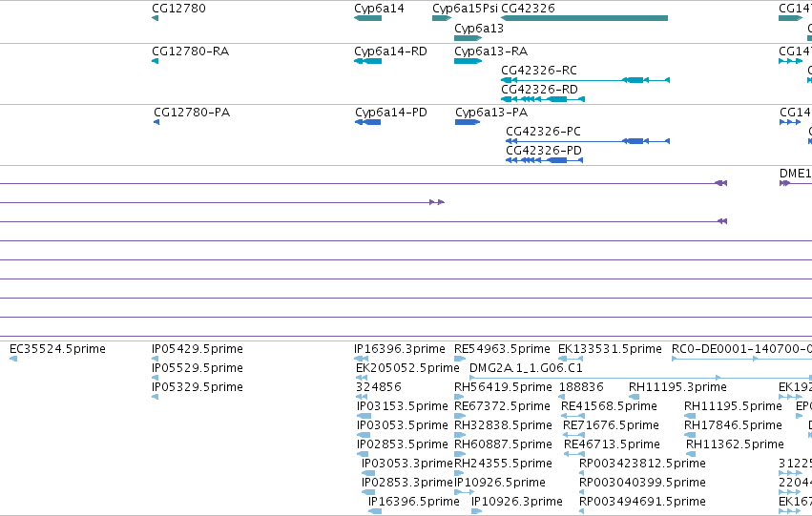Click the DMG2A.1_1.G06.C1 feature label
Image resolution: width=812 pixels, height=516 pixels.
pos(526,368)
